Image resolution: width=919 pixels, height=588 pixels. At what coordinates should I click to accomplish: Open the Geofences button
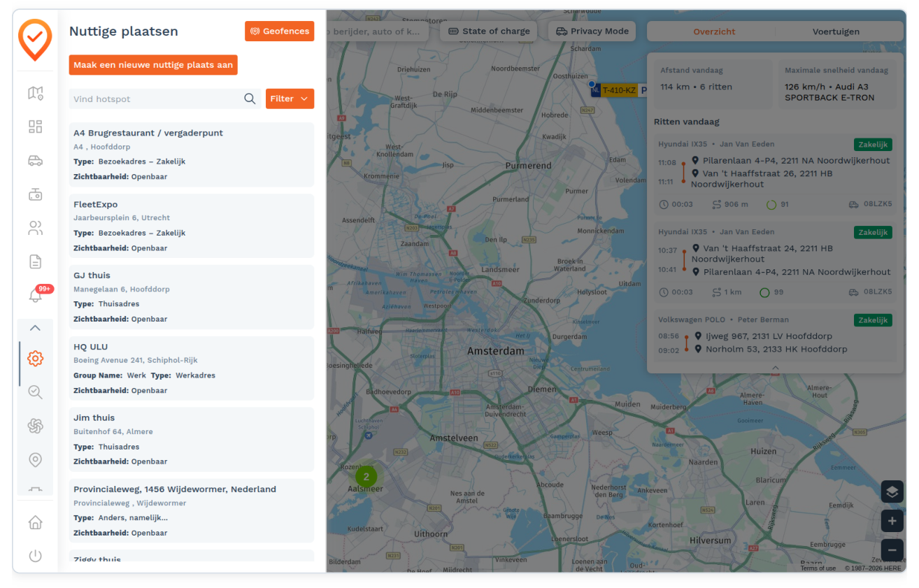coord(279,31)
